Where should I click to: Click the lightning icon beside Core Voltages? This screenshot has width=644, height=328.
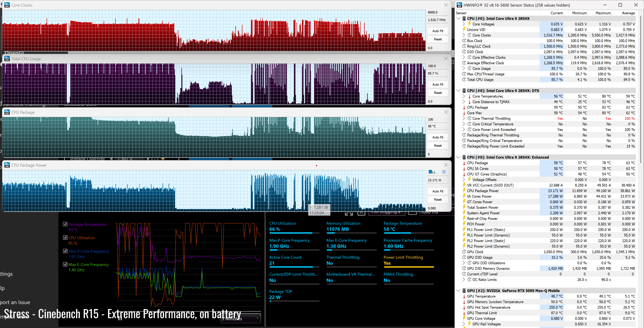(x=469, y=24)
